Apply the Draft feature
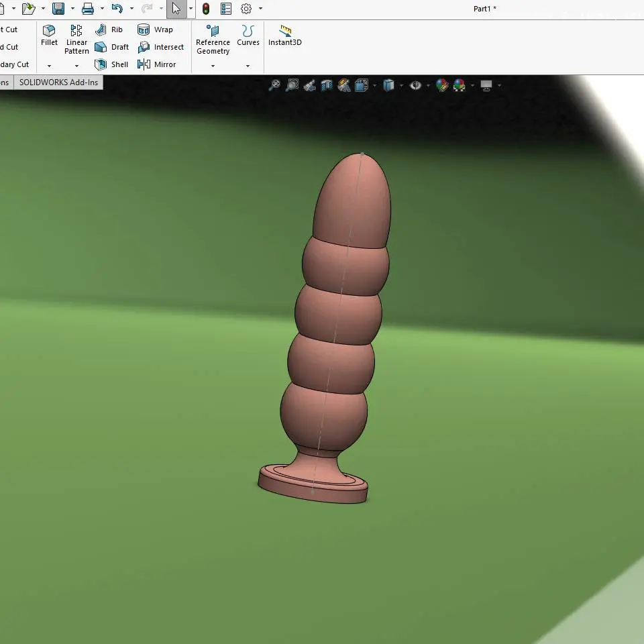The width and height of the screenshot is (644, 644). (x=111, y=47)
